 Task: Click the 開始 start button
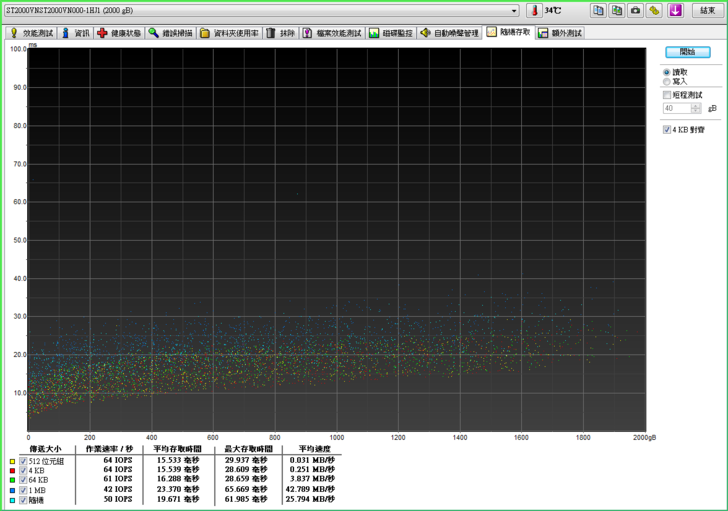(x=687, y=52)
